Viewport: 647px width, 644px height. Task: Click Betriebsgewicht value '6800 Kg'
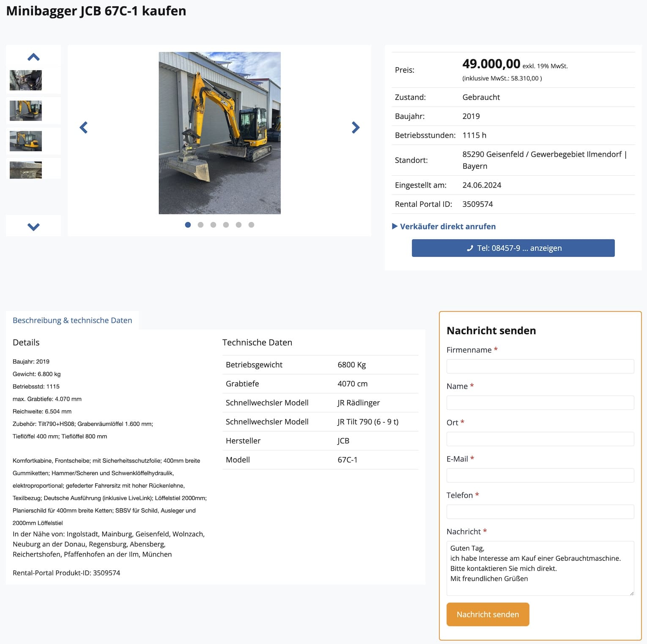pos(351,365)
